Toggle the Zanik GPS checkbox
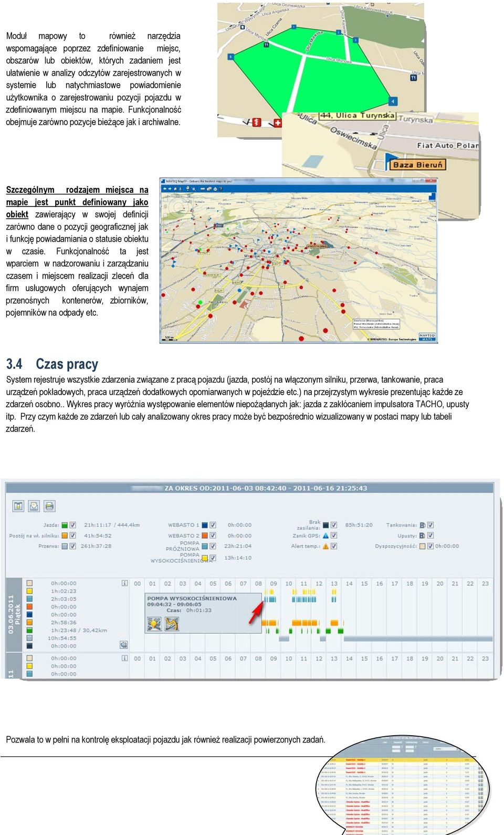The height and width of the screenshot is (835, 504). pyautogui.click(x=333, y=535)
